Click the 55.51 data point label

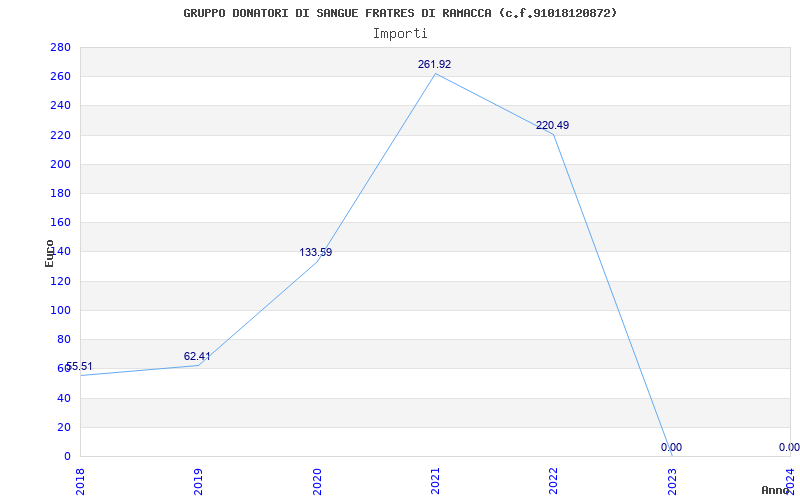point(79,366)
